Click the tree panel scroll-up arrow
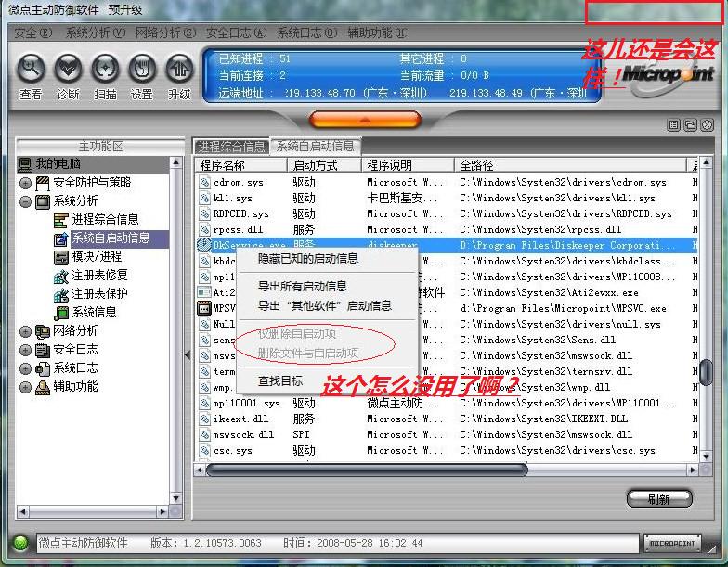 176,163
